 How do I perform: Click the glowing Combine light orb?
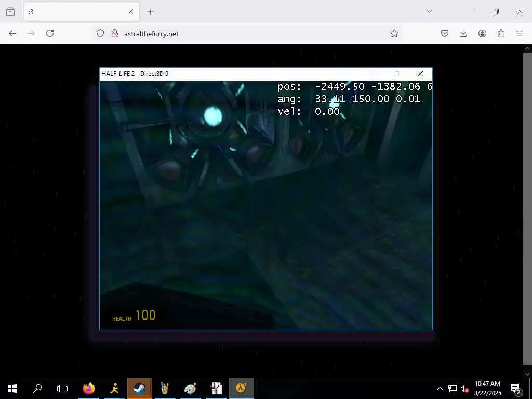tap(213, 116)
